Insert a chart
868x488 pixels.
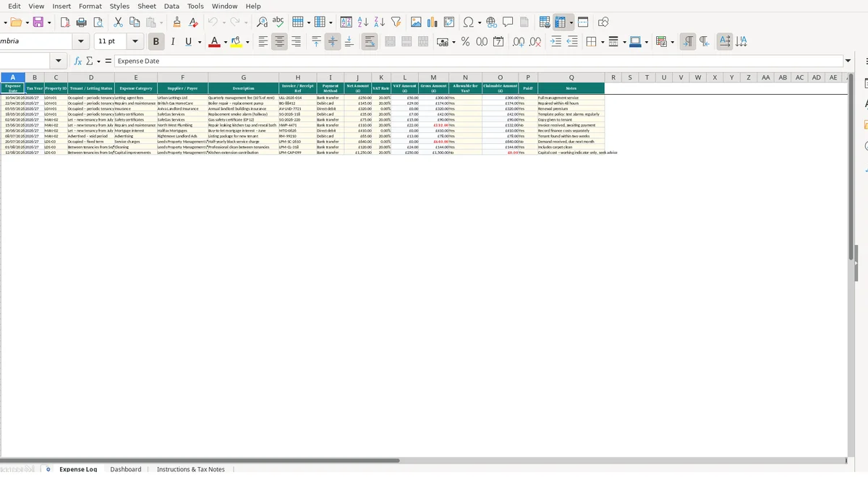point(433,22)
